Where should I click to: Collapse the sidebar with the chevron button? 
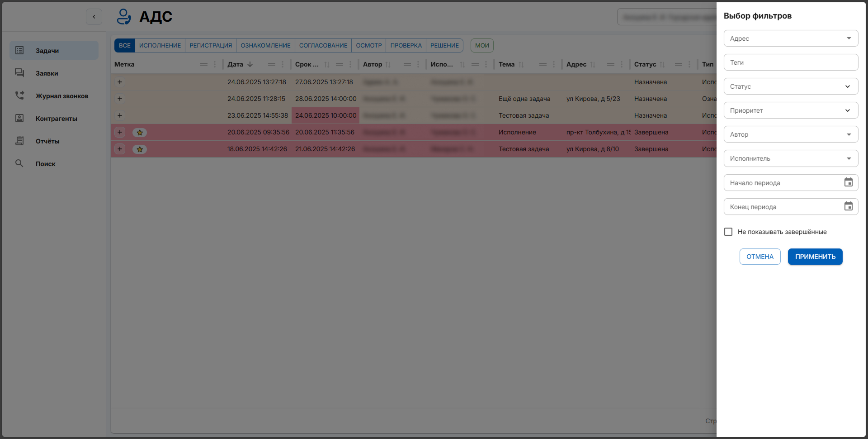(94, 17)
